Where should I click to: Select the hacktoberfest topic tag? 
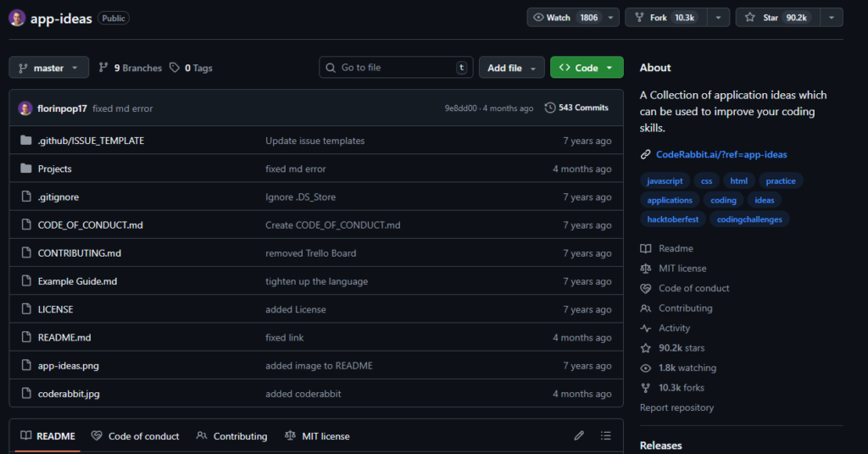click(x=672, y=219)
